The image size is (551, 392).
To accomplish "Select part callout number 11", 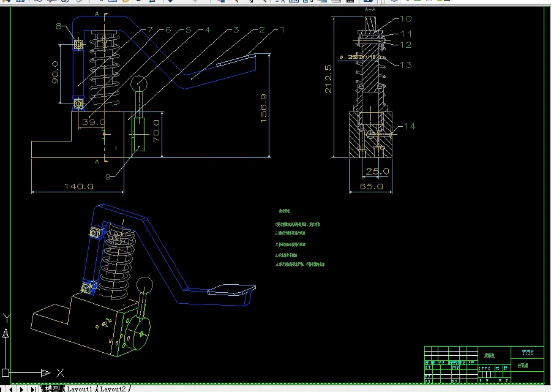I will [406, 34].
